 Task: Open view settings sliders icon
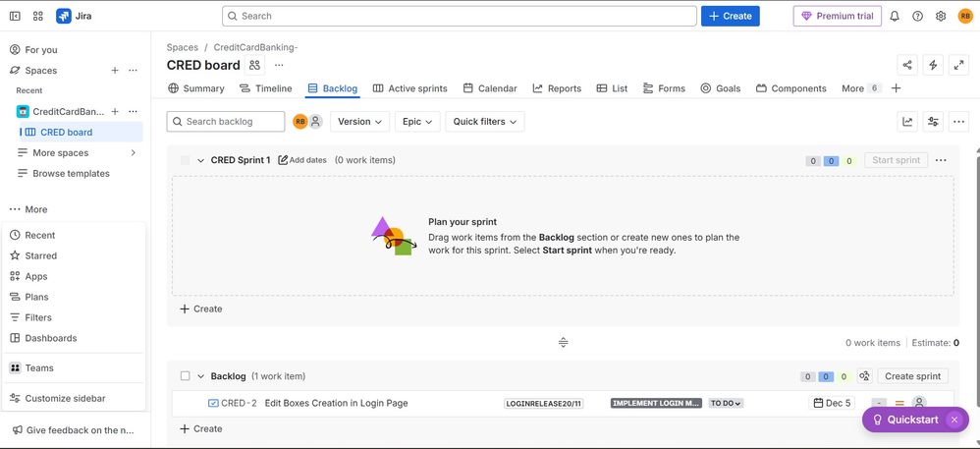click(933, 122)
